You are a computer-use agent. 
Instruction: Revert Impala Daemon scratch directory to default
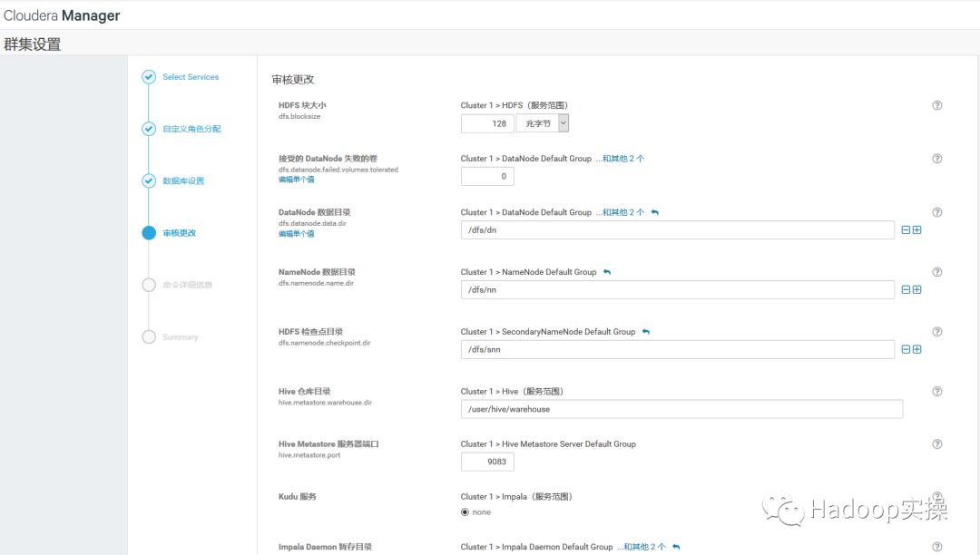(x=676, y=547)
